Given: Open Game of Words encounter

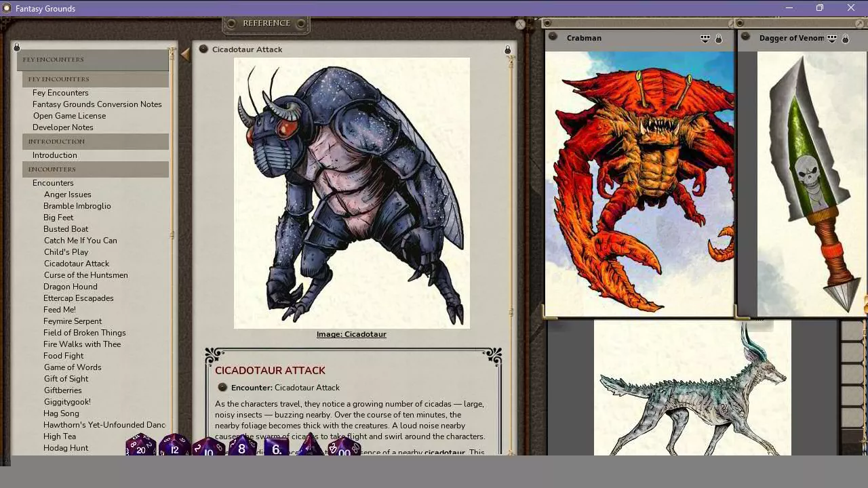Looking at the screenshot, I should click(x=73, y=367).
